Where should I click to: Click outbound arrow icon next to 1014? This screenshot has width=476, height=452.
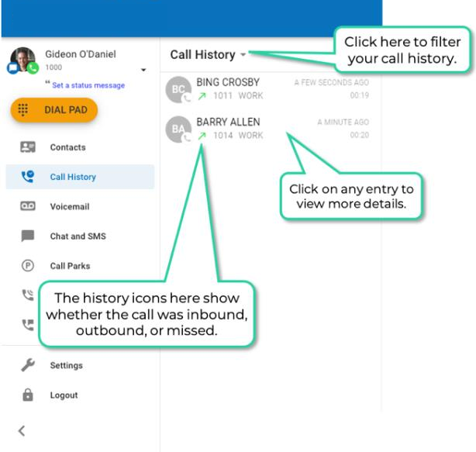[x=202, y=136]
